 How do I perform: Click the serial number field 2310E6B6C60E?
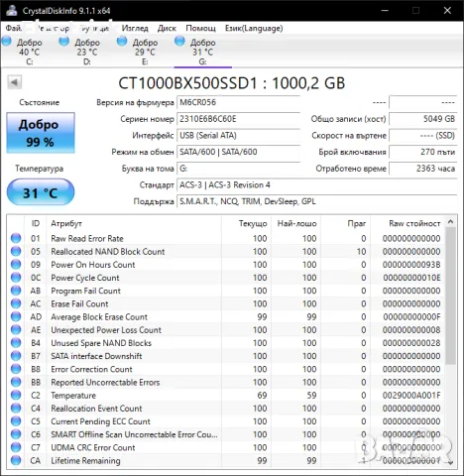coord(238,119)
